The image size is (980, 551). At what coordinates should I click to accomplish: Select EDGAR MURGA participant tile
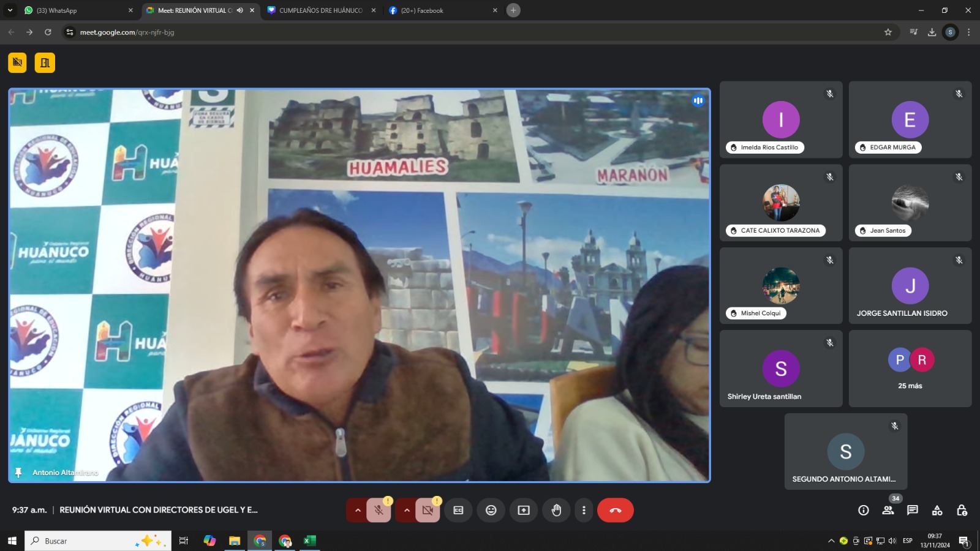(910, 119)
